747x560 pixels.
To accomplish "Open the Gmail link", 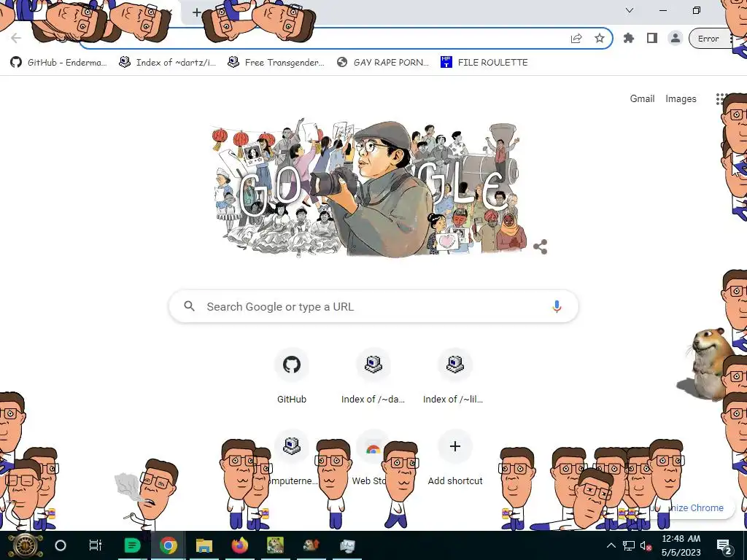I will [x=642, y=98].
